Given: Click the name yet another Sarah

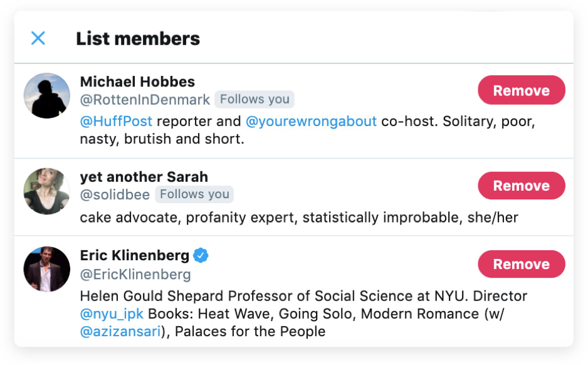Looking at the screenshot, I should 144,177.
